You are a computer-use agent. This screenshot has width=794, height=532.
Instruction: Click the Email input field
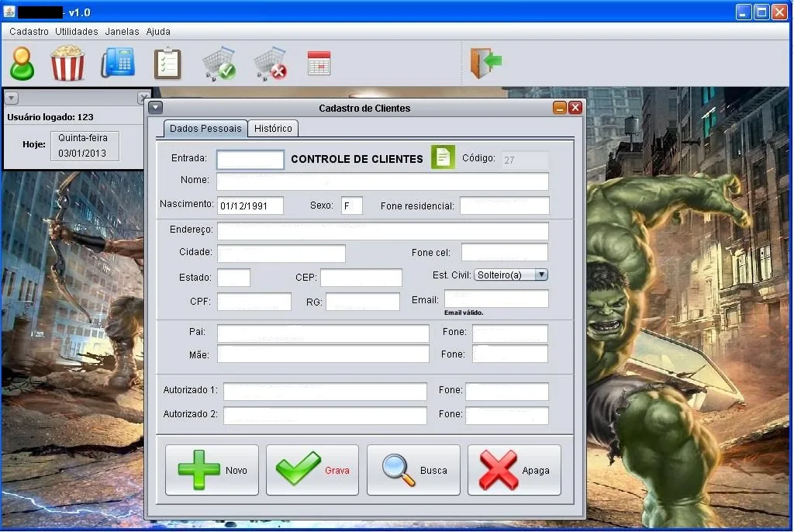496,299
